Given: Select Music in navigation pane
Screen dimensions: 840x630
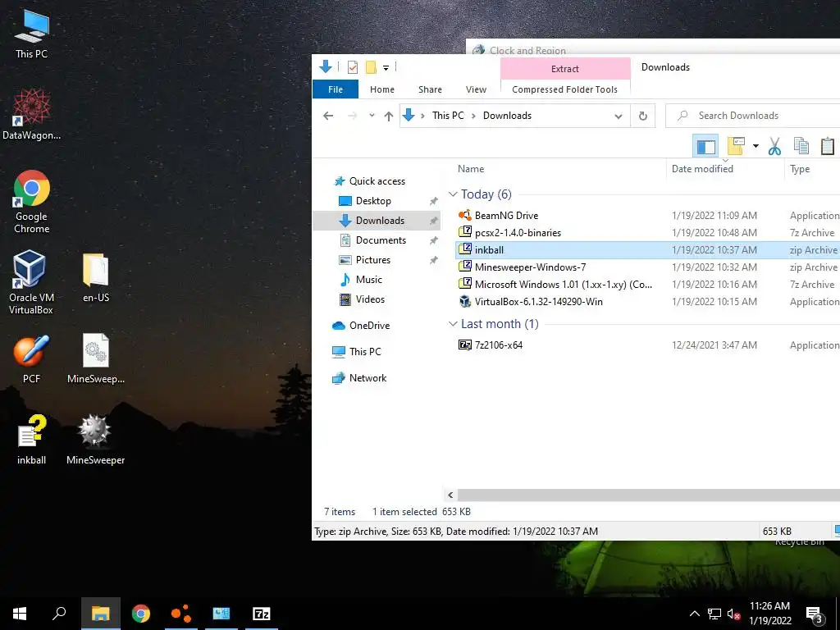Looking at the screenshot, I should click(x=368, y=279).
